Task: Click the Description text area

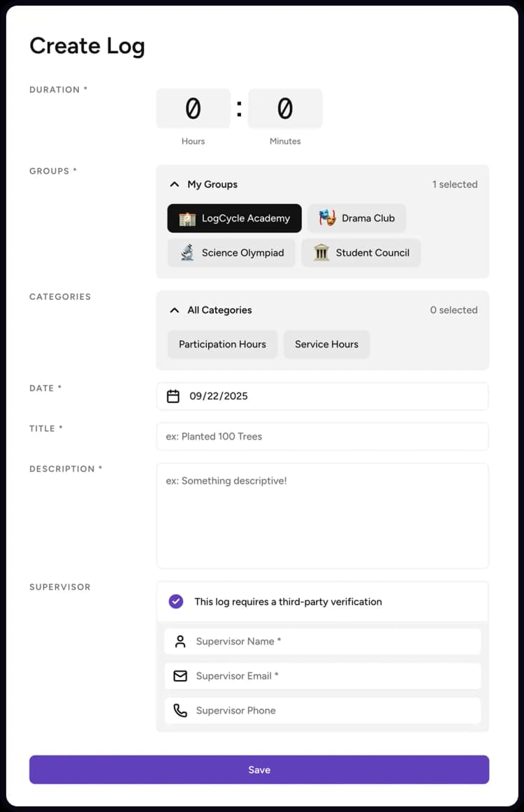Action: tap(322, 516)
